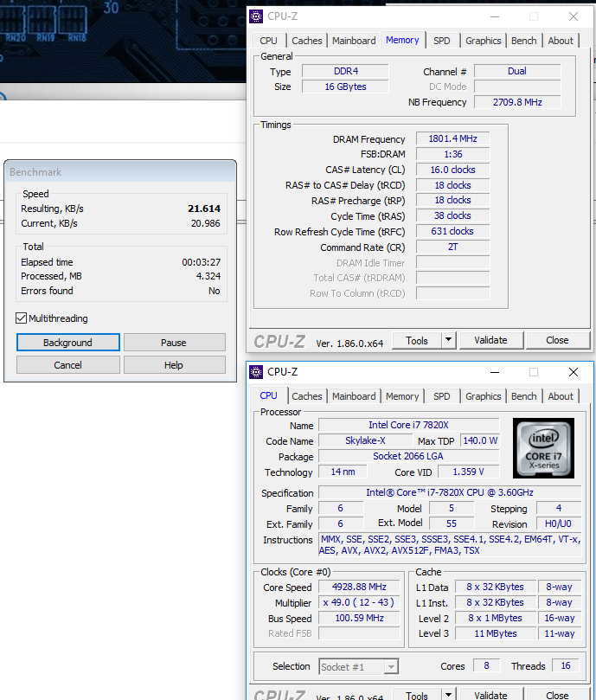
Task: Click the Intel Core i7 X-series logo
Action: point(543,447)
